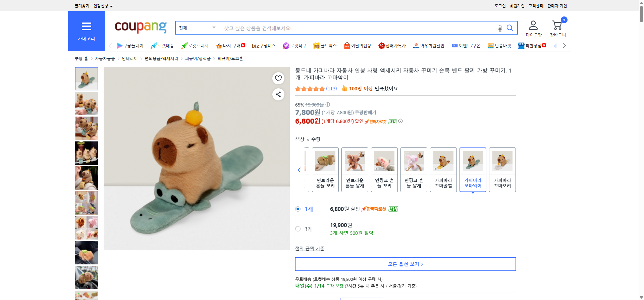Select the 3개 quantity radio button
This screenshot has height=300, width=644.
(x=298, y=229)
